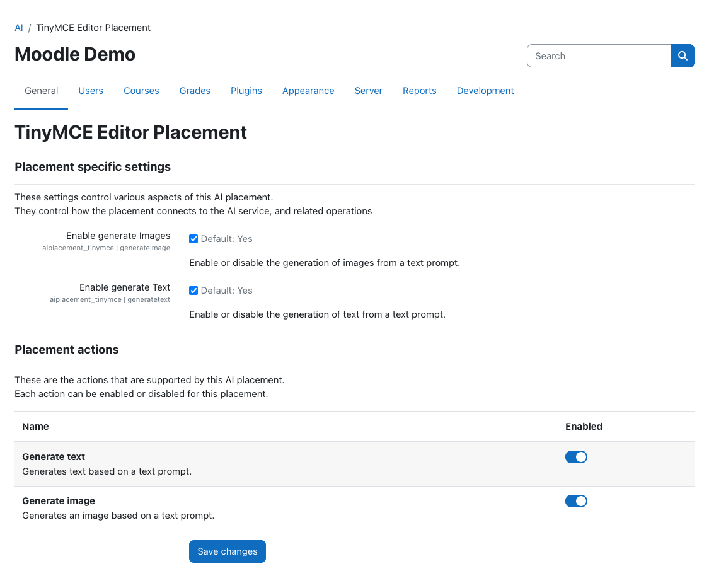
Task: Uncheck Enable generate Images checkbox
Action: [193, 239]
